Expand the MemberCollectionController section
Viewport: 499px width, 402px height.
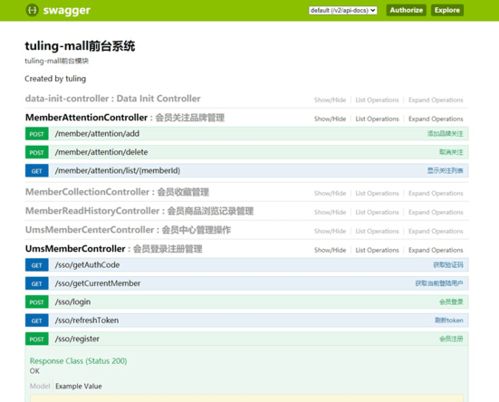pyautogui.click(x=117, y=192)
